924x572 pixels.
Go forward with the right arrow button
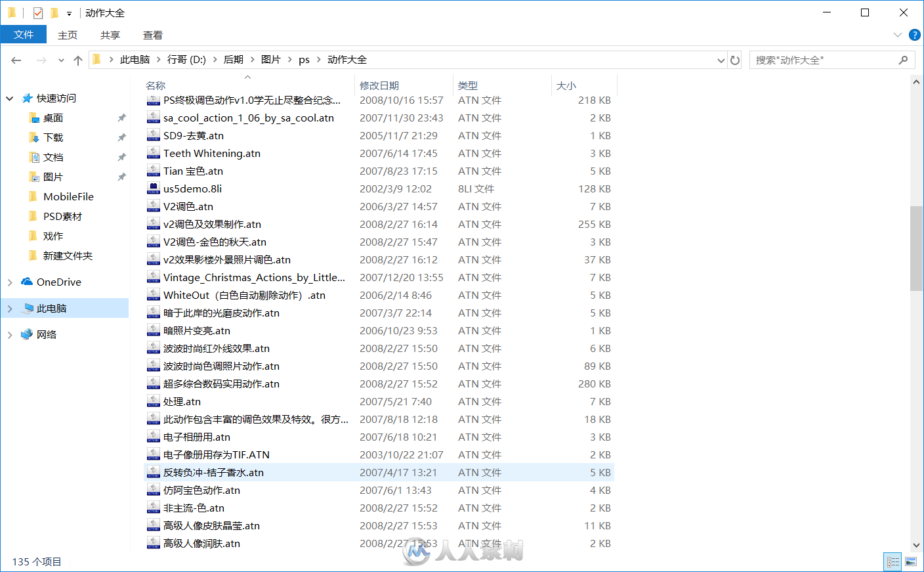[x=41, y=60]
